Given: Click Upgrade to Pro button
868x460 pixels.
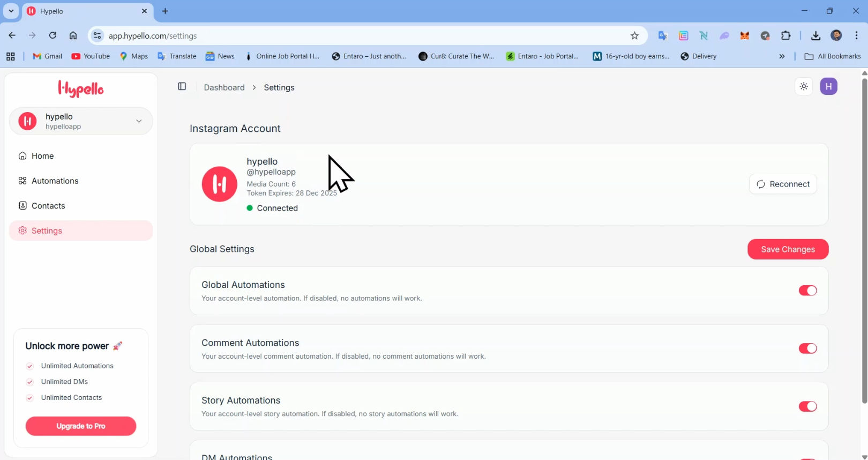Looking at the screenshot, I should click(x=81, y=426).
